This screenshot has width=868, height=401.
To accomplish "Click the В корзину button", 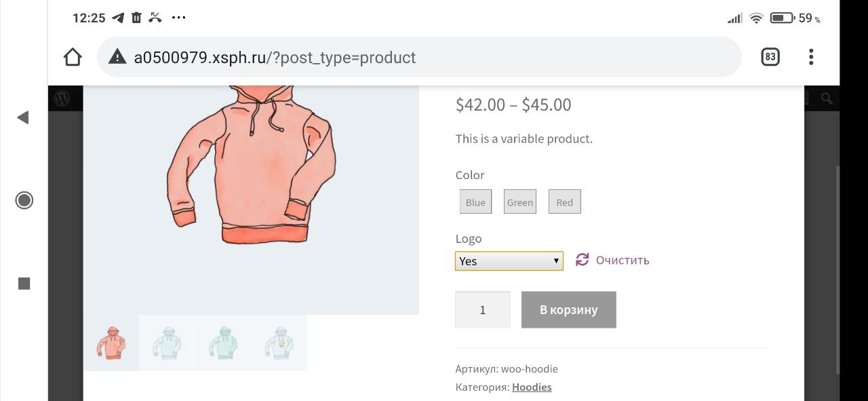I will tap(568, 310).
